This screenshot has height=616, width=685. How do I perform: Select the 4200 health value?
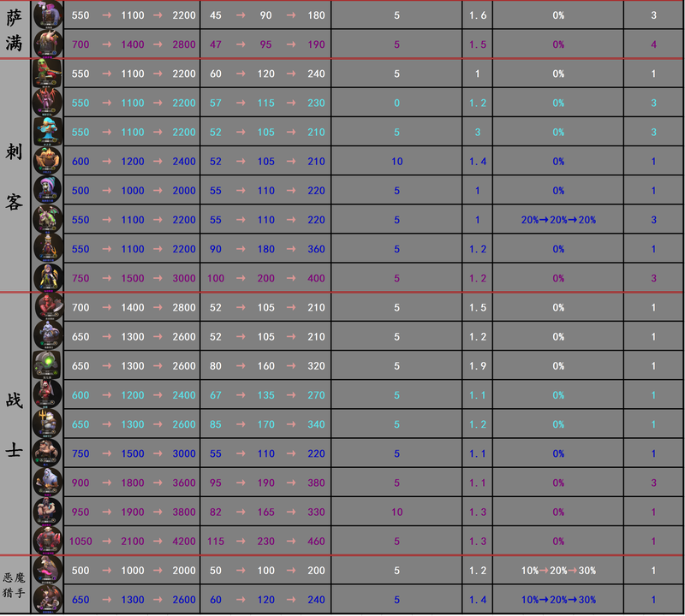(184, 541)
